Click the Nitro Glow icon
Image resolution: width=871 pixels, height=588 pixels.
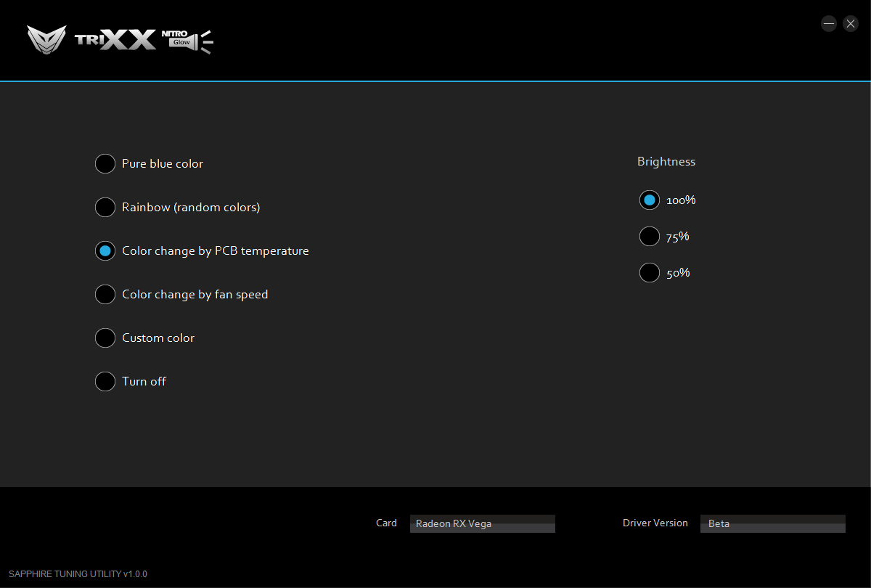tap(187, 41)
